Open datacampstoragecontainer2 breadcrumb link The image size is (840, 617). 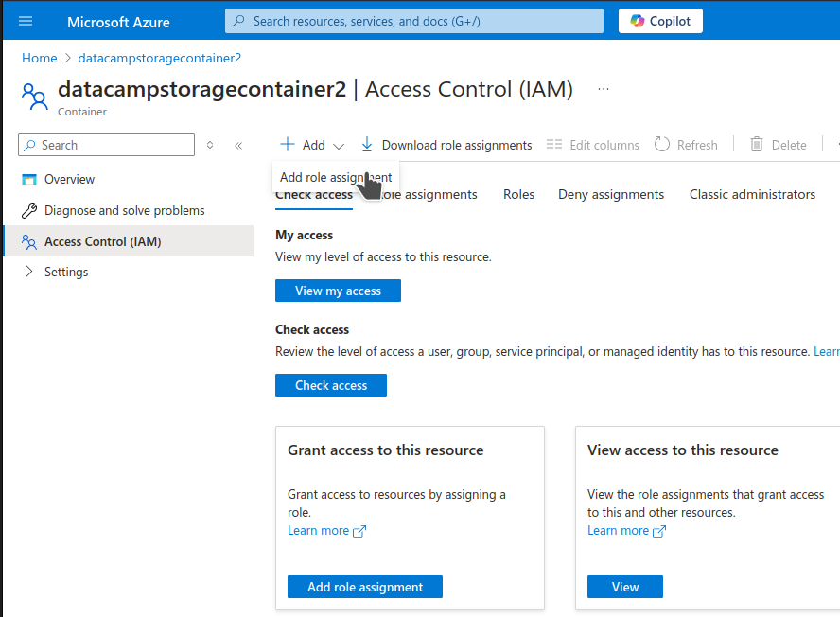pos(160,58)
